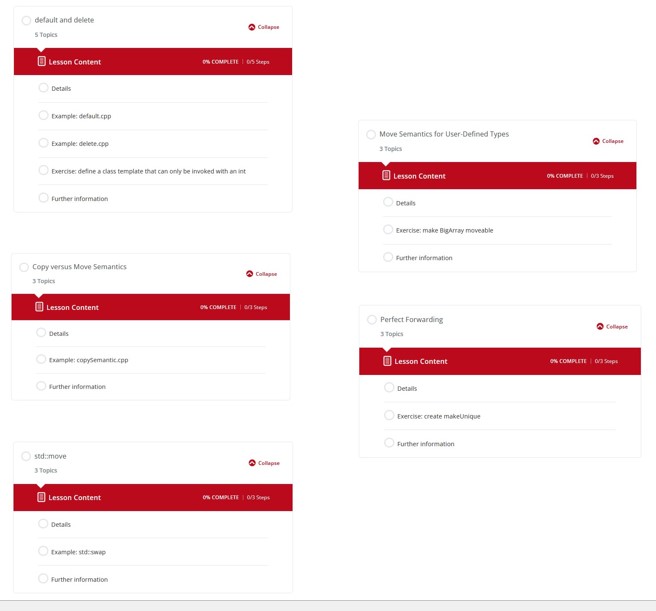Open Details topic in Perfect Forwarding
Viewport: 656px width, 611px height.
pos(407,388)
